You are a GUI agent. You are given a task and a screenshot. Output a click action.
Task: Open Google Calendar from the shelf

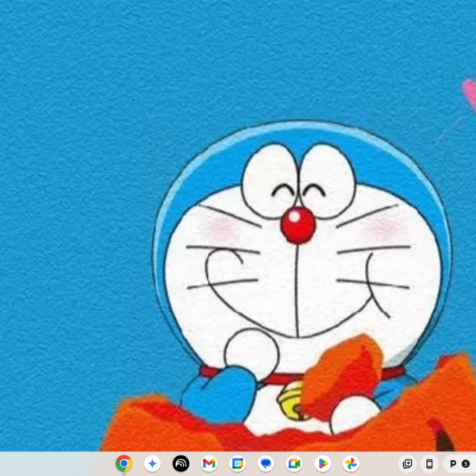238,463
